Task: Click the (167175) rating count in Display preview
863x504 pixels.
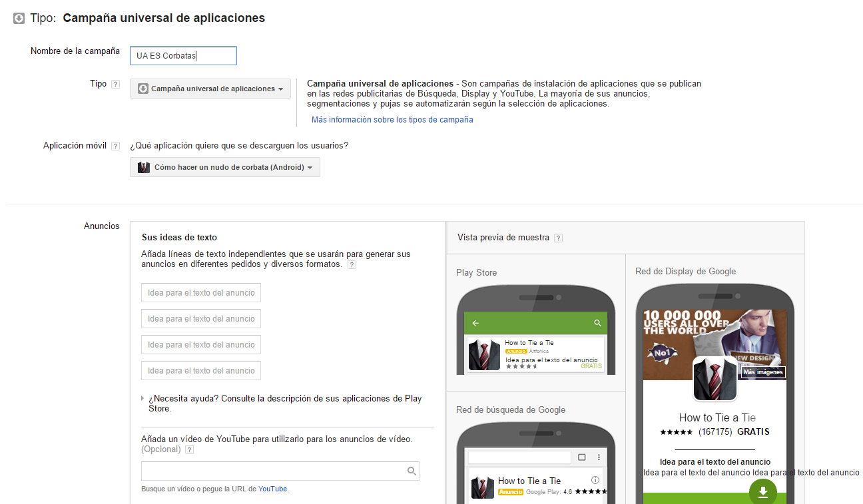Action: pyautogui.click(x=715, y=432)
